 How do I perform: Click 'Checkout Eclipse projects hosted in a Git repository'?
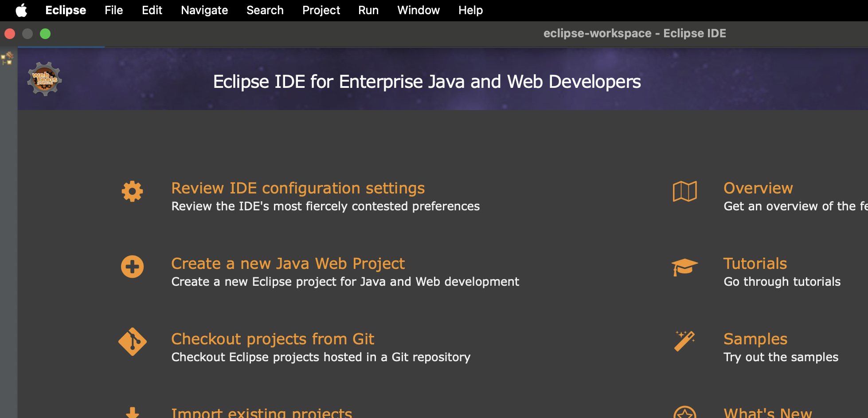(321, 357)
